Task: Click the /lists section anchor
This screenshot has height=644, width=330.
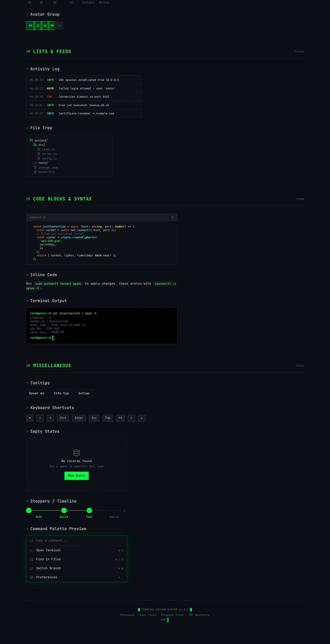Action: 299,52
